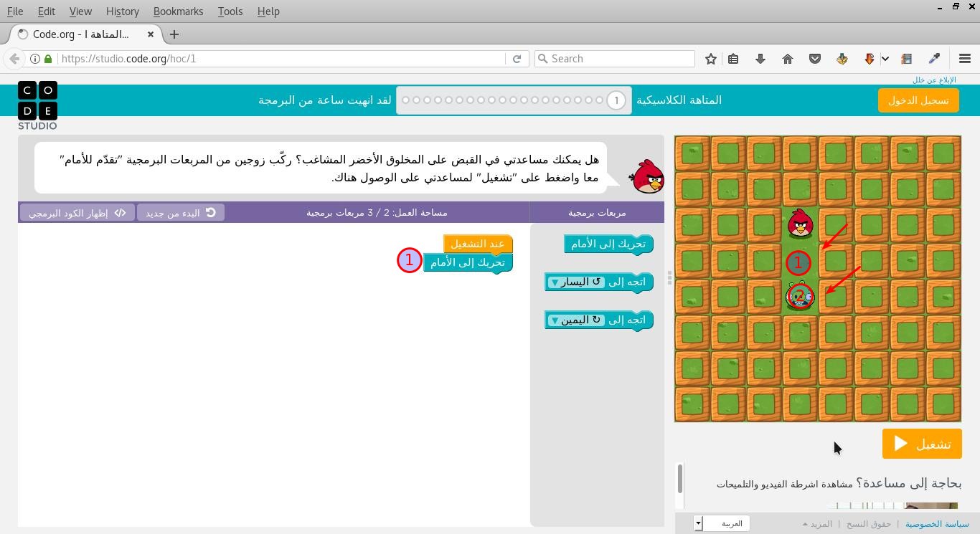Select the 'when run' orange block عند التشغيل
The image size is (980, 534).
point(478,244)
